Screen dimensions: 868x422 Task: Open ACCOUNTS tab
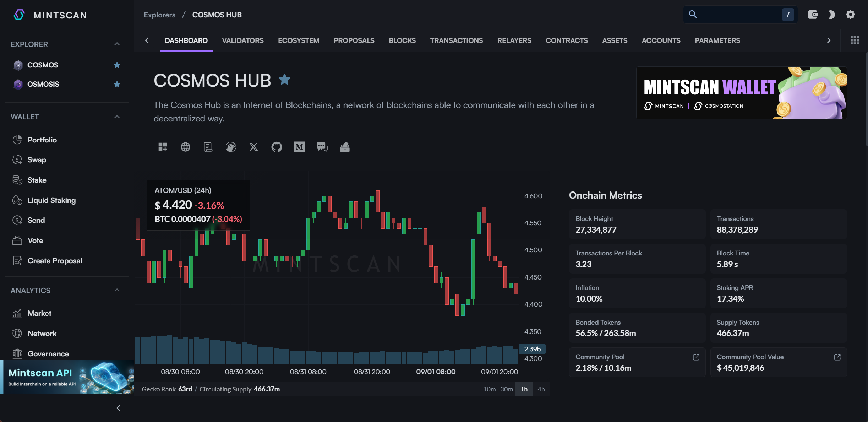[x=661, y=40]
